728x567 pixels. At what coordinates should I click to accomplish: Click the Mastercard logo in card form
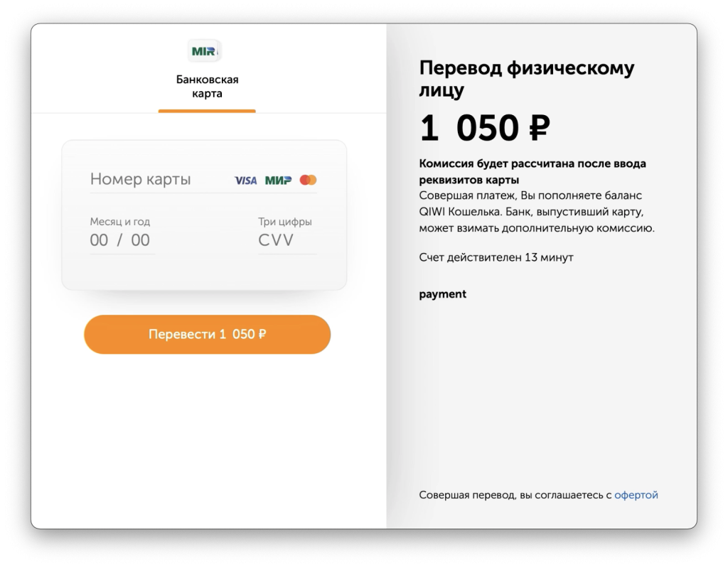coord(308,180)
